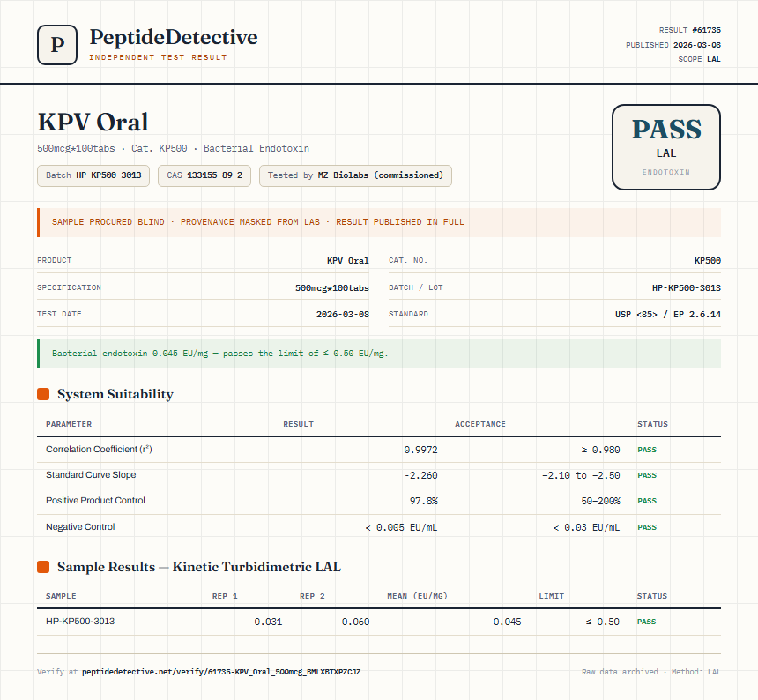Click PASS status for Positive Product Control
Viewport: 758px width, 700px height.
pyautogui.click(x=647, y=502)
